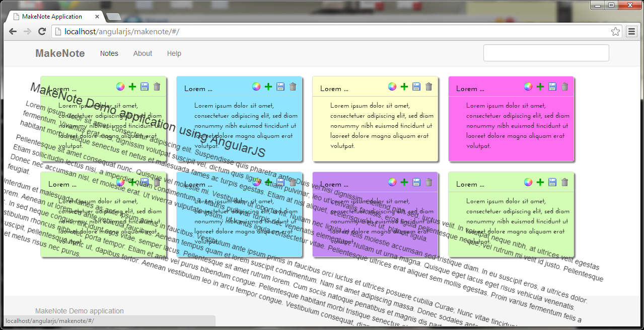The width and height of the screenshot is (644, 330).
Task: Reload the page in the browser
Action: [42, 32]
